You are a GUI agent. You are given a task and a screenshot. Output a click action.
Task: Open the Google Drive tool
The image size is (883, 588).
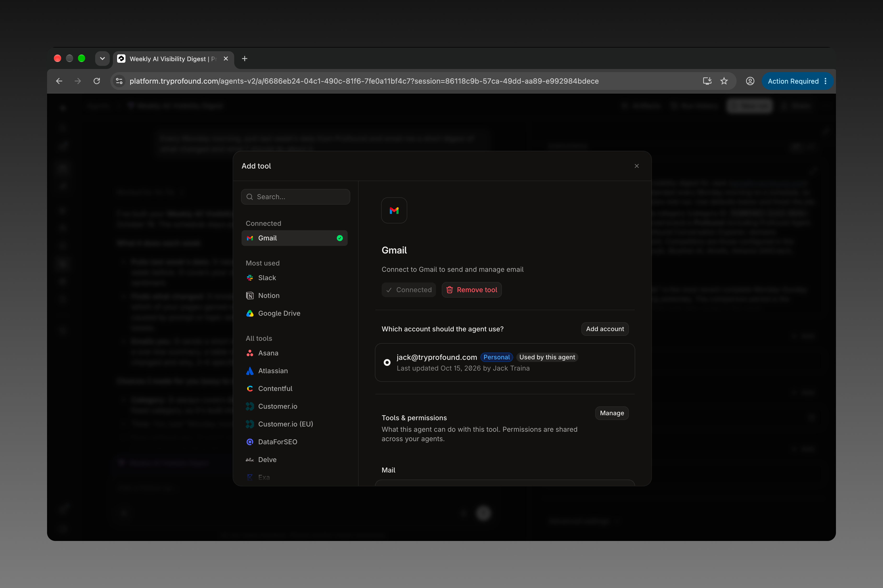pos(294,313)
